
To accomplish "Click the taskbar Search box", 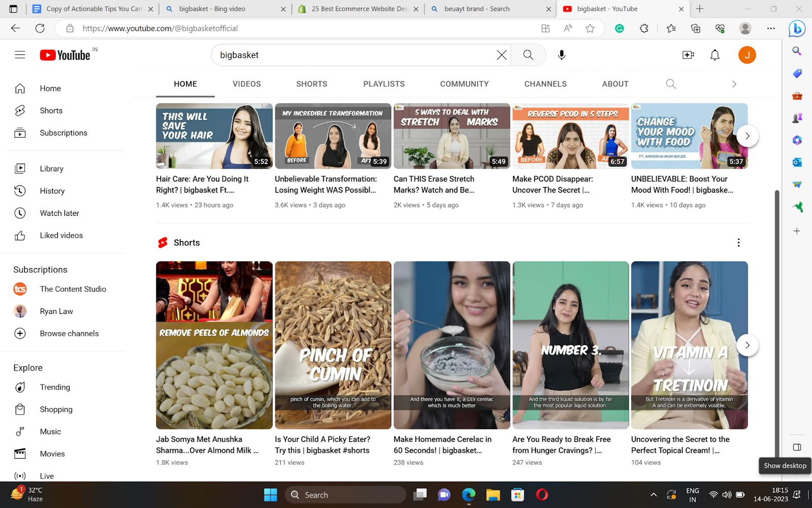I will 345,495.
